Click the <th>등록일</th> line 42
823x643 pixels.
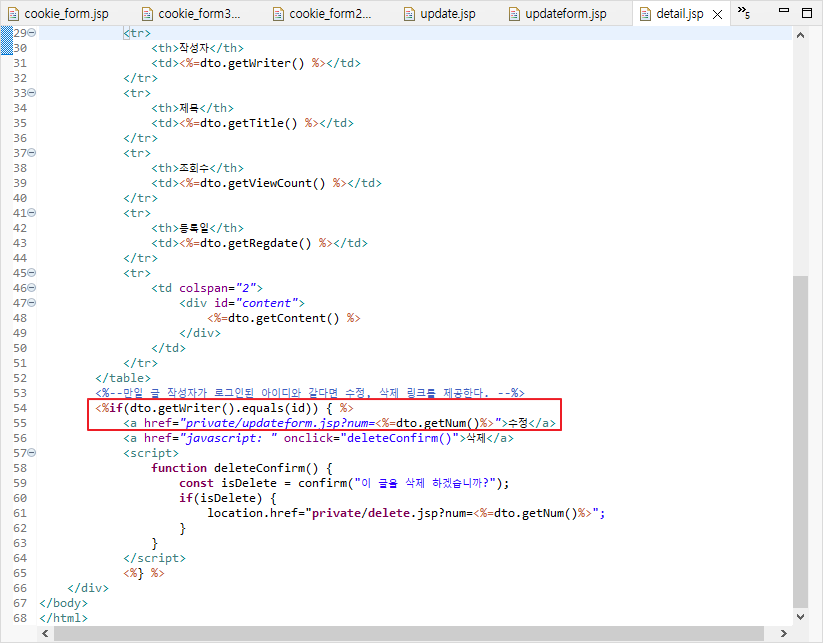(197, 228)
